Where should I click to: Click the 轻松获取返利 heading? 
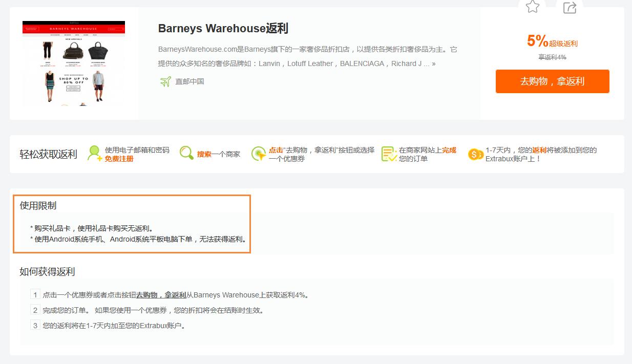pos(48,154)
